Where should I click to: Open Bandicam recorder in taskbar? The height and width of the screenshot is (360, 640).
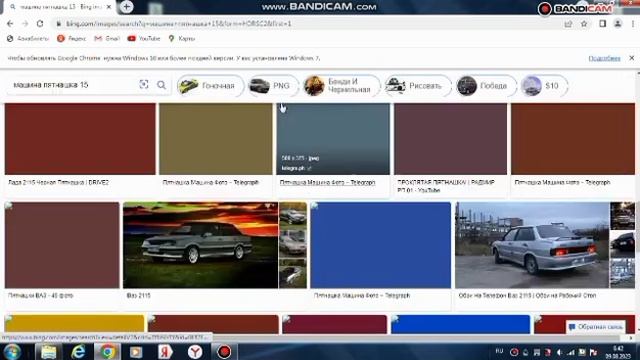click(224, 352)
